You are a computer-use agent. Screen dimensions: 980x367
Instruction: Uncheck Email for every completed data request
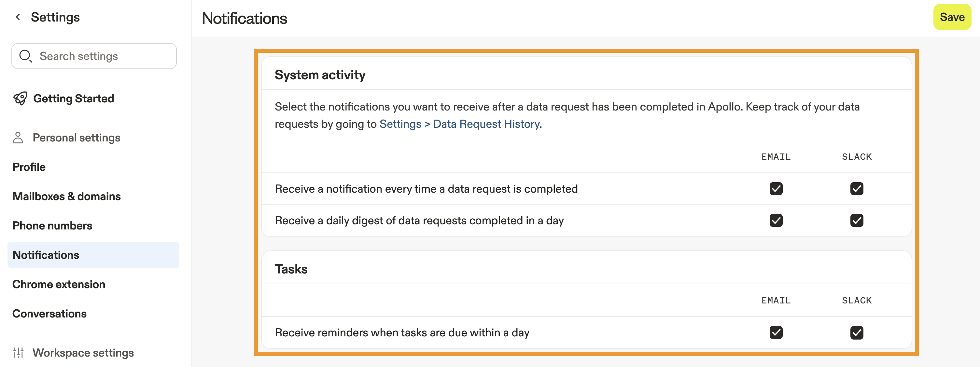pos(776,189)
